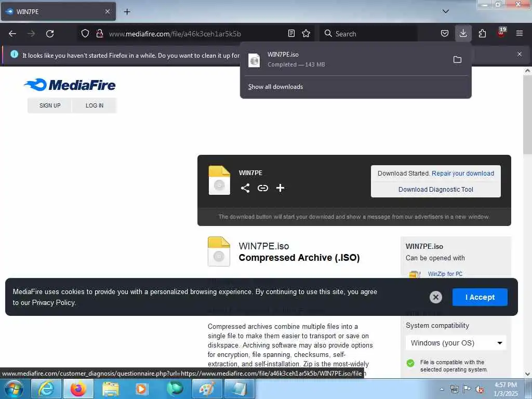
Task: Click the Repair your download link
Action: tap(463, 174)
